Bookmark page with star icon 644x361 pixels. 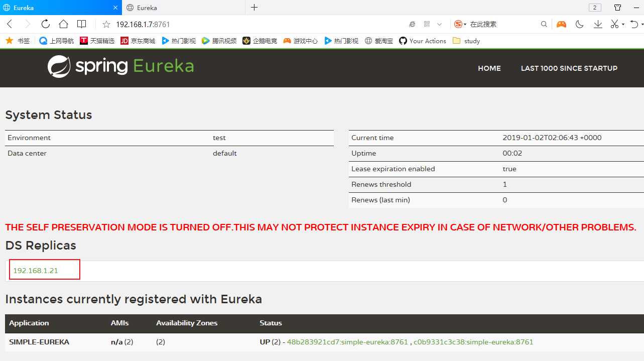pos(106,24)
